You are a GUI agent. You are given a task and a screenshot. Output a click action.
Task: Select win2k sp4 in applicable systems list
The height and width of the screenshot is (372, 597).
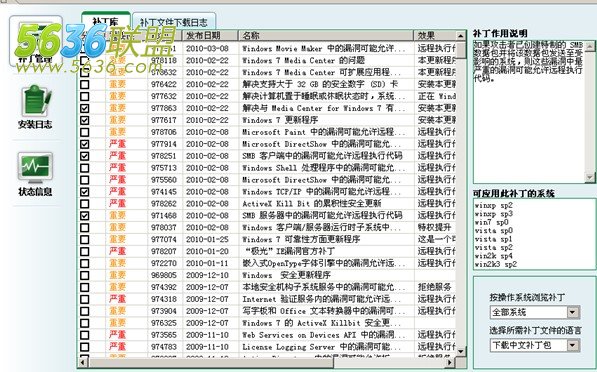[x=493, y=256]
